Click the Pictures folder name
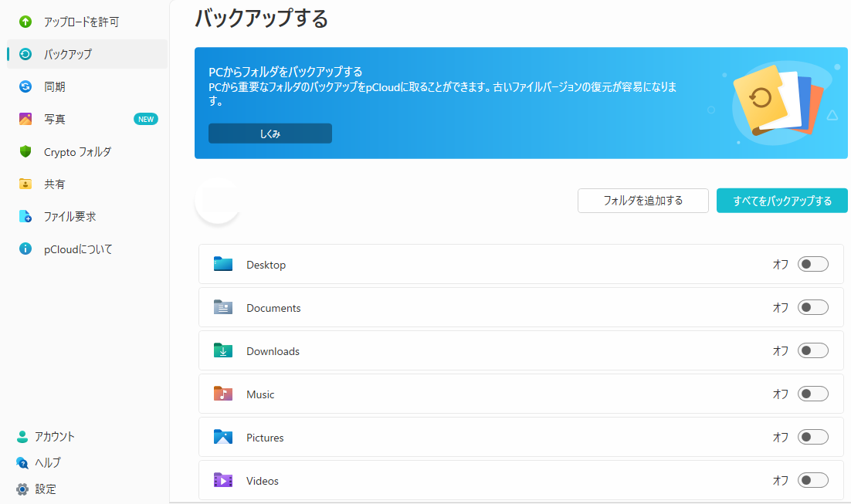Screen dimensions: 851x504 (265, 438)
